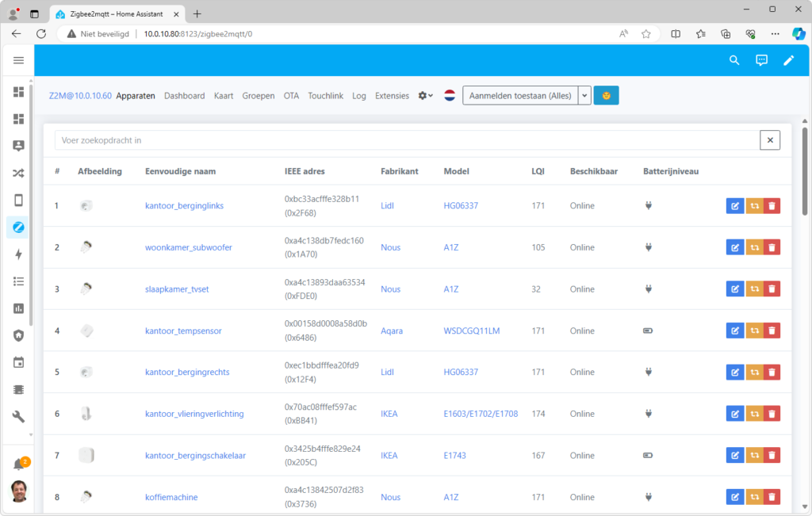Image resolution: width=812 pixels, height=516 pixels.
Task: Delete the kantoor_berginglinks device
Action: pyautogui.click(x=772, y=206)
